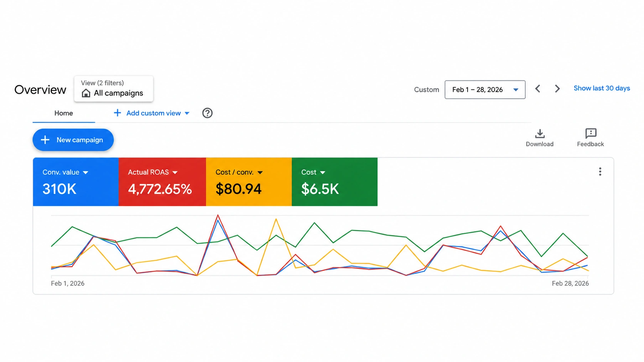Click the Feb 1, 2026 axis label
644x362 pixels.
(68, 284)
